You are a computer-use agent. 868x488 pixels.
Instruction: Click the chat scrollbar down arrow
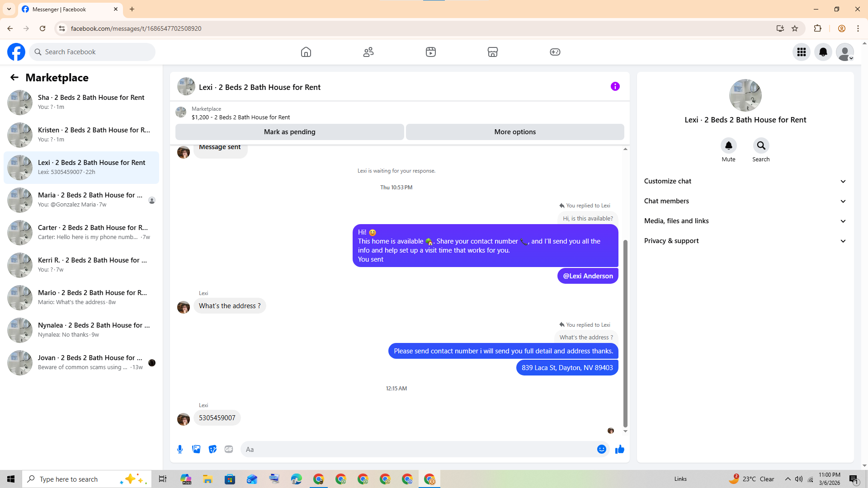[625, 432]
